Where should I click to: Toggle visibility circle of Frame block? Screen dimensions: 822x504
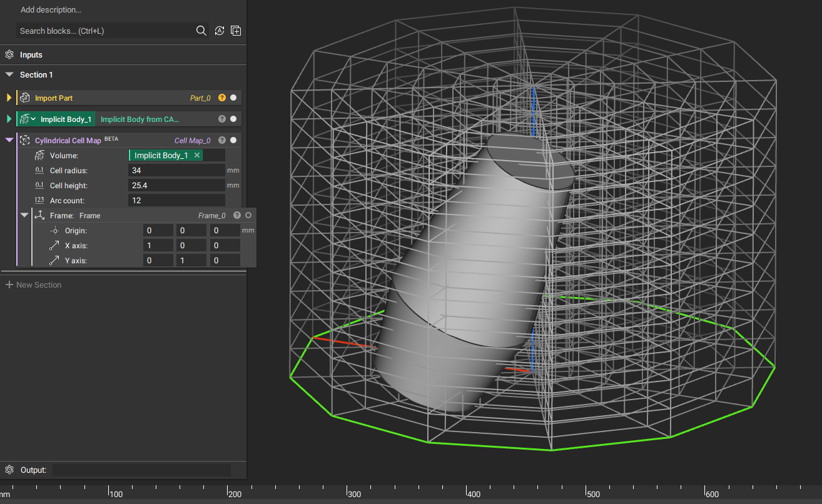(248, 215)
